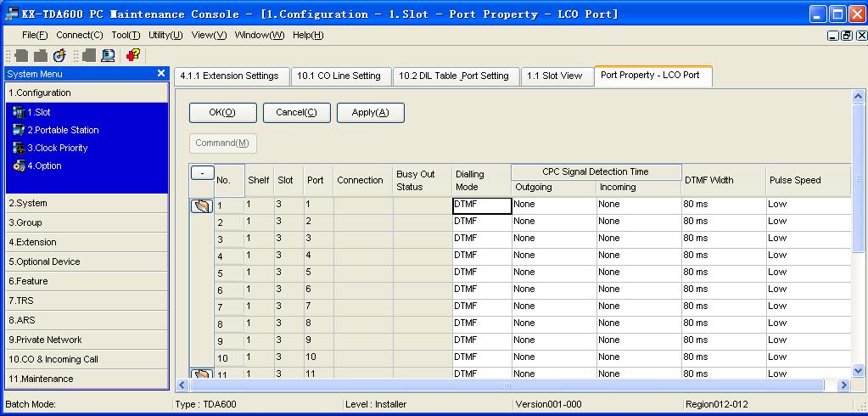Switch to 10.1 CO Line Setting tab
The image size is (868, 416).
pos(340,76)
